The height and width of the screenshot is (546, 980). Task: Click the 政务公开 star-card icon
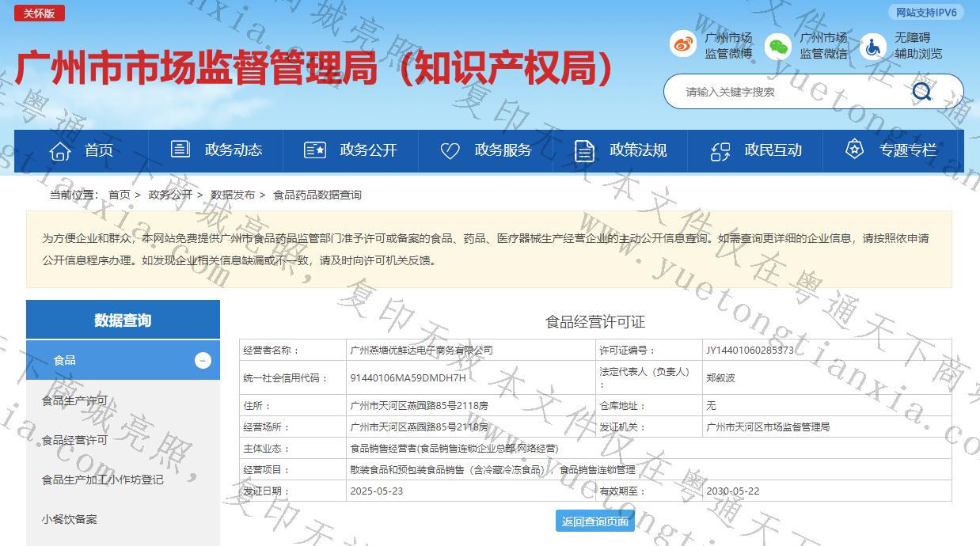315,150
